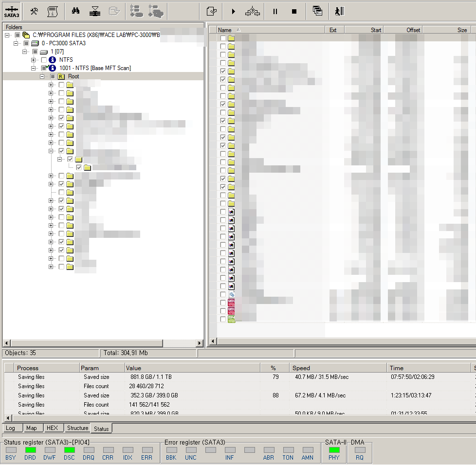Click the disk icon beside 1 [07]
This screenshot has width=476, height=465.
coord(44,52)
